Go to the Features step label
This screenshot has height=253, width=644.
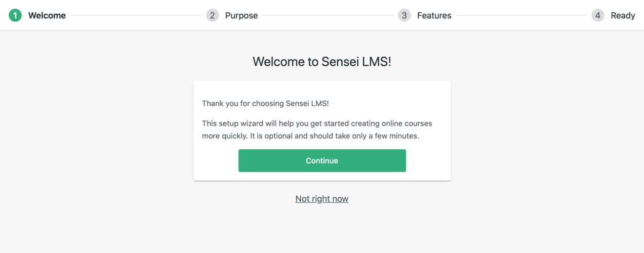434,16
